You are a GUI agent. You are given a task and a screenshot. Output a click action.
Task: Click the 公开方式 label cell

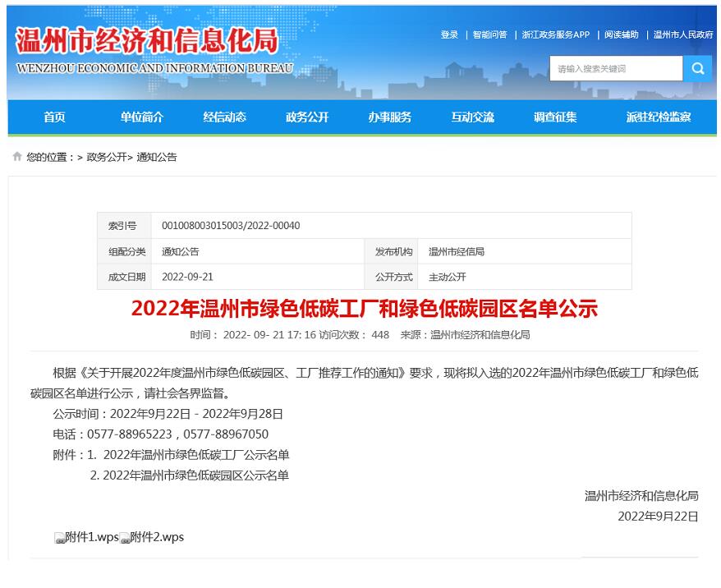(x=392, y=277)
